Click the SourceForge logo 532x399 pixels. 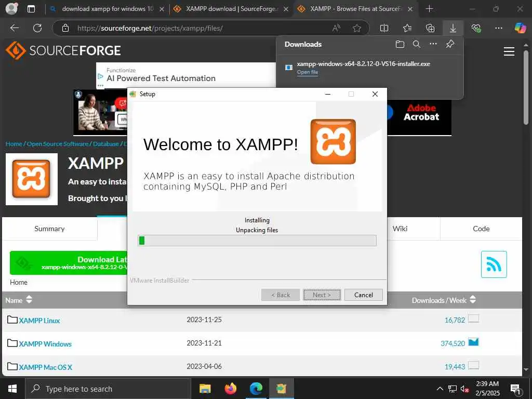click(x=63, y=50)
